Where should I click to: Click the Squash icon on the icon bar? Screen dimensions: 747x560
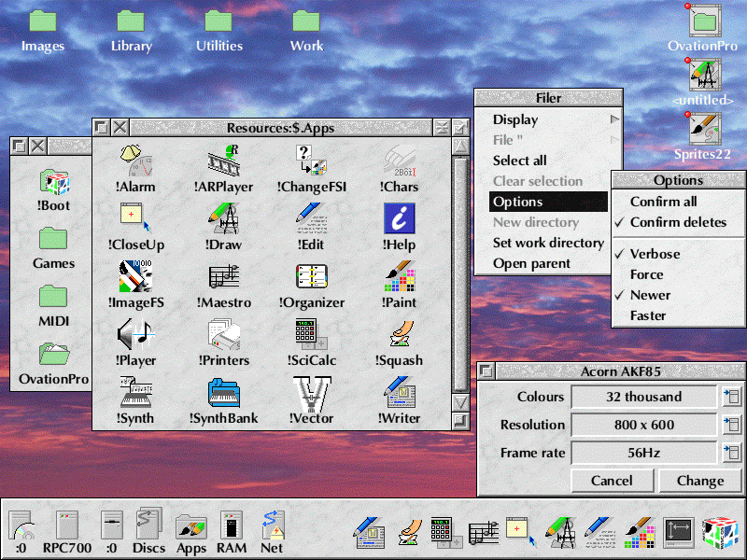pos(412,532)
